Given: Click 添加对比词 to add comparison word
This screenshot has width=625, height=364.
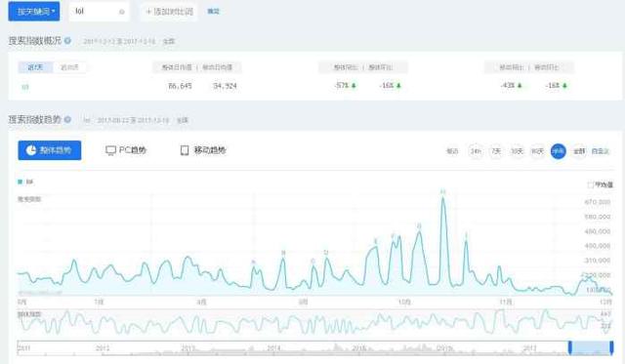Looking at the screenshot, I should tap(169, 12).
